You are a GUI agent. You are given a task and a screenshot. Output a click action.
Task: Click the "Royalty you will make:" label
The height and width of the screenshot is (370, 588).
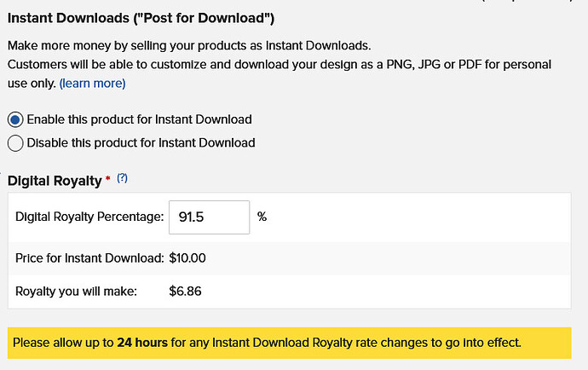tap(76, 292)
